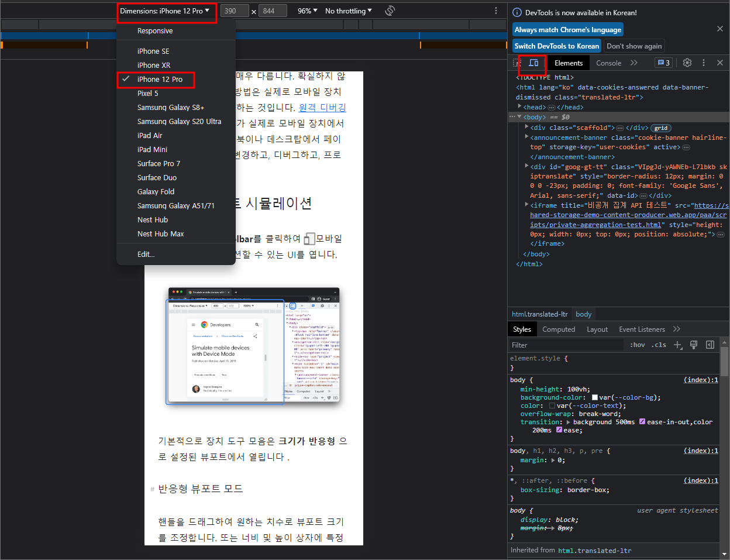Toggle the .cls element classes button
730x560 pixels.
pos(659,345)
